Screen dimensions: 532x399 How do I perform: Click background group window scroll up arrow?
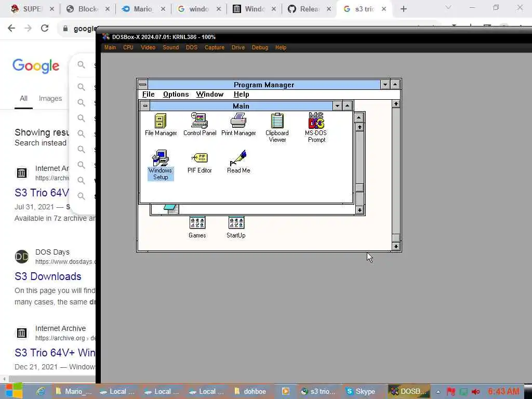point(360,127)
